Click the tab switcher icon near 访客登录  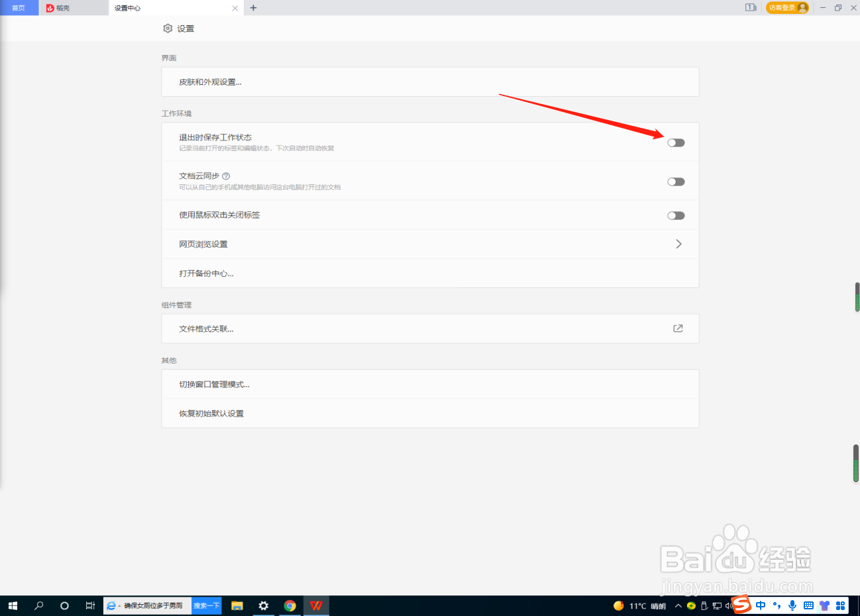click(x=751, y=7)
